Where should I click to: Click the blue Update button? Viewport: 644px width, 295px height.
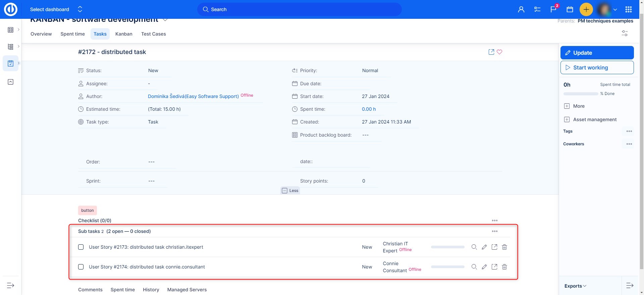pyautogui.click(x=597, y=53)
